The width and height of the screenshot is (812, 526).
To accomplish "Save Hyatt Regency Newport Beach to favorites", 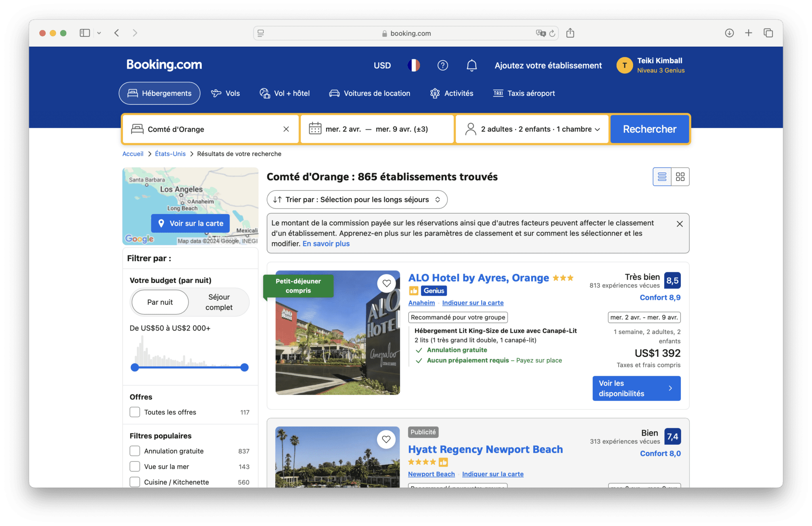I will pos(387,439).
